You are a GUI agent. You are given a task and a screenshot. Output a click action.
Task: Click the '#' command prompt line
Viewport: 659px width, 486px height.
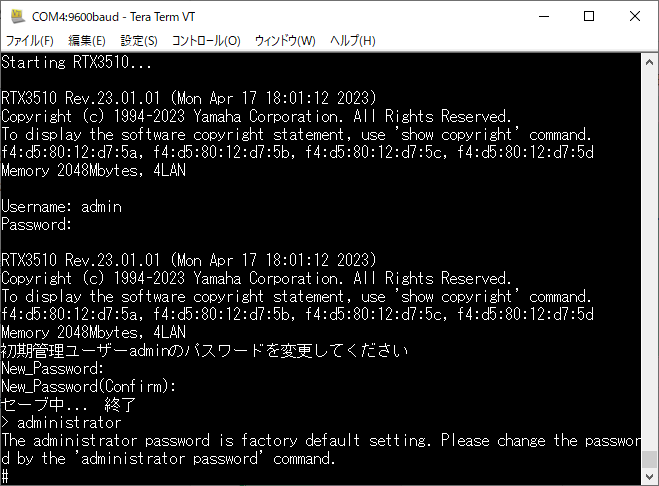coord(6,475)
